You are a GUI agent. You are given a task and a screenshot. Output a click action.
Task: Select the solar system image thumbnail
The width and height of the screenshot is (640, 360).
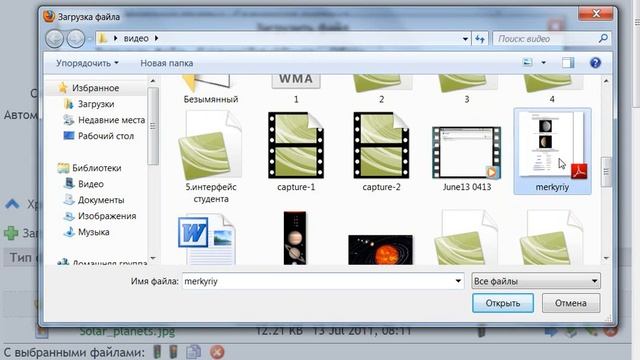[380, 250]
